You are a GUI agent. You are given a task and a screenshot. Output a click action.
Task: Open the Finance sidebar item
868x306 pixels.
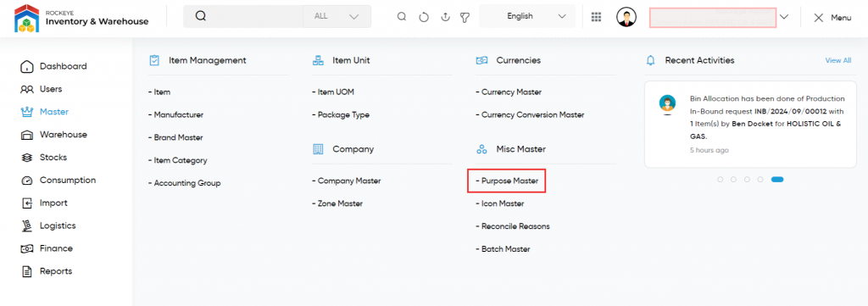pyautogui.click(x=47, y=248)
